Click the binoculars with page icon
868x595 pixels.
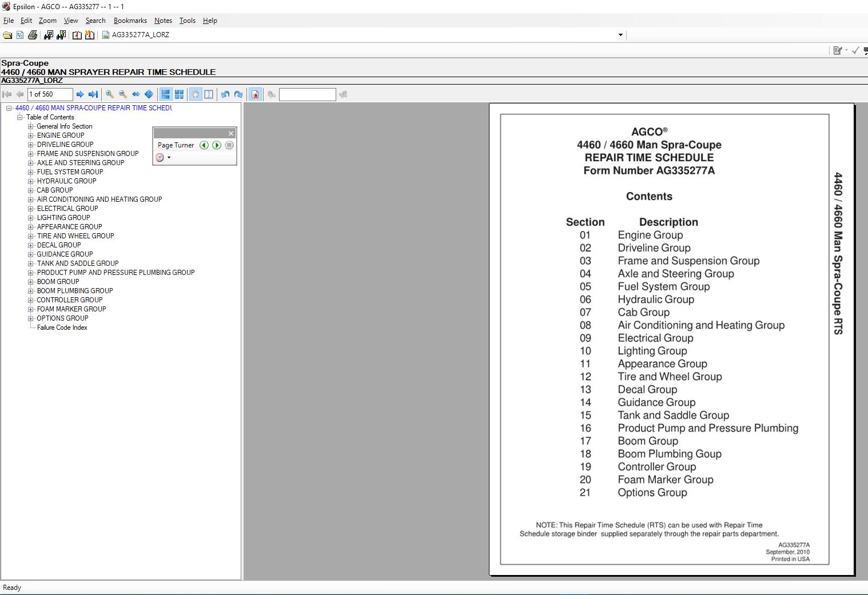tap(61, 35)
